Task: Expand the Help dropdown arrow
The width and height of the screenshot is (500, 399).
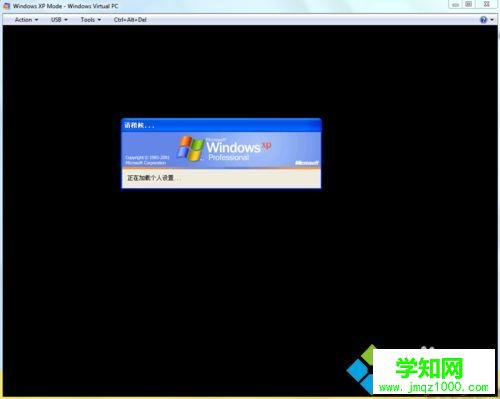Action: pos(492,20)
